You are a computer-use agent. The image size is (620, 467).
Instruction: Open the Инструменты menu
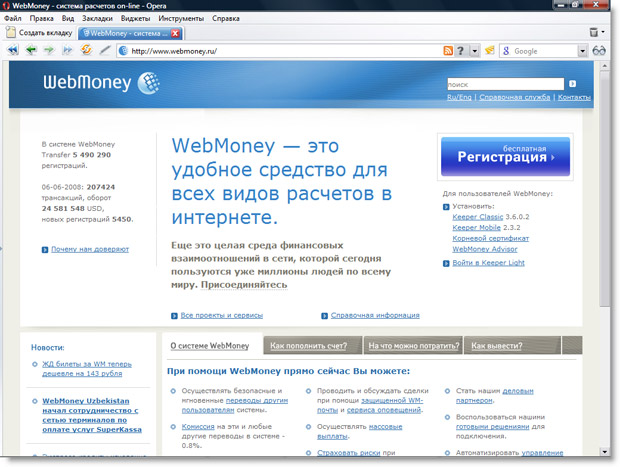click(x=181, y=18)
